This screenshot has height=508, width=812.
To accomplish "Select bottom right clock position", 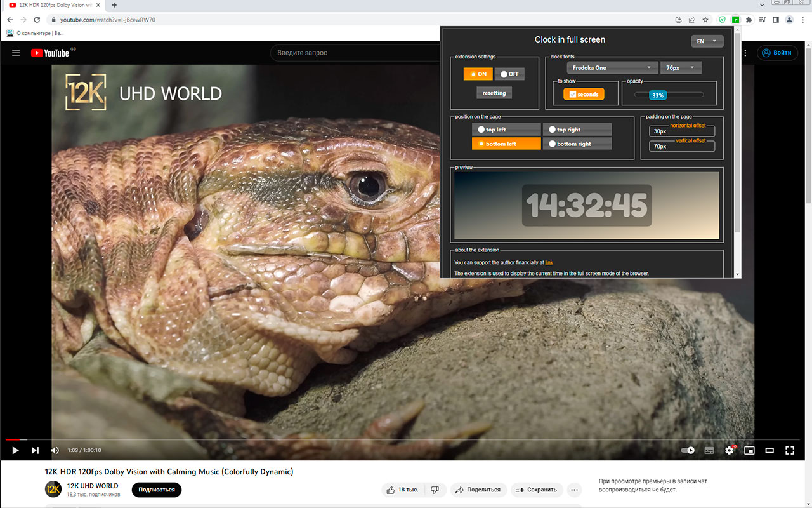I will (x=577, y=144).
